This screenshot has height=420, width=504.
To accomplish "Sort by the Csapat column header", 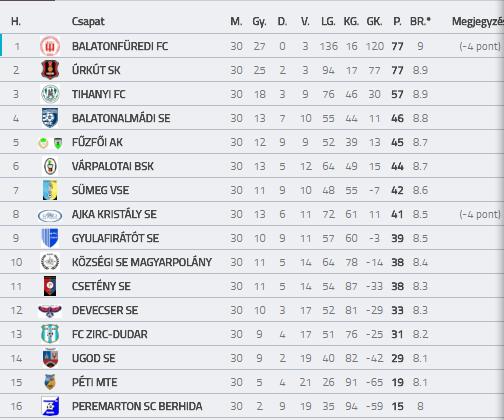I will coord(88,21).
